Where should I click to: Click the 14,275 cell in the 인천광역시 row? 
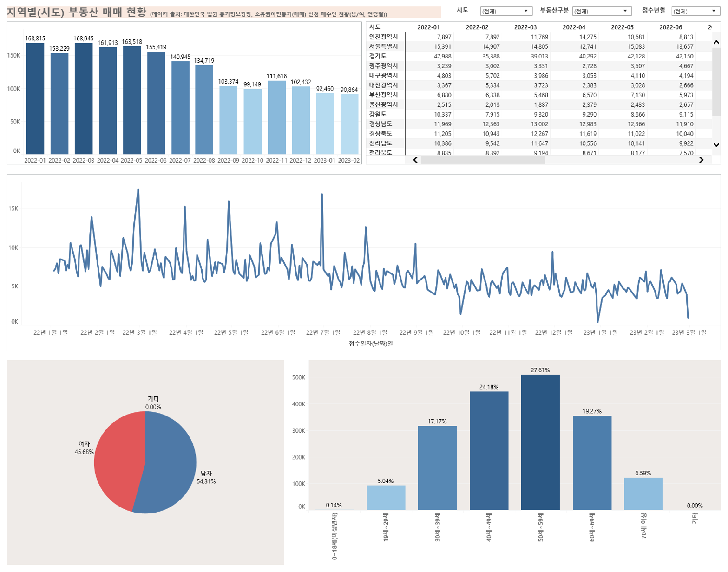click(x=588, y=37)
